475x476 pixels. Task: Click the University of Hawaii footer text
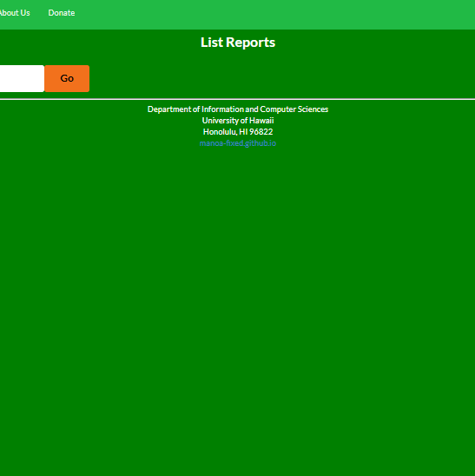pos(238,121)
